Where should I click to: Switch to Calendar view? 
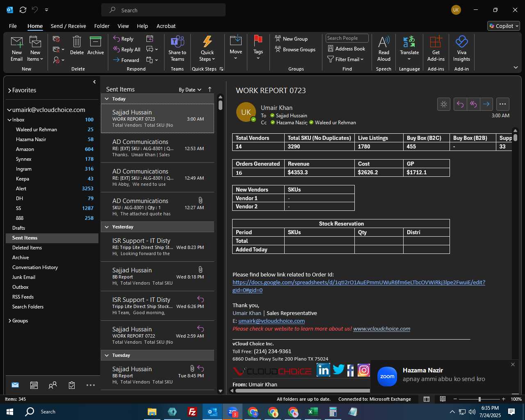[x=34, y=385]
